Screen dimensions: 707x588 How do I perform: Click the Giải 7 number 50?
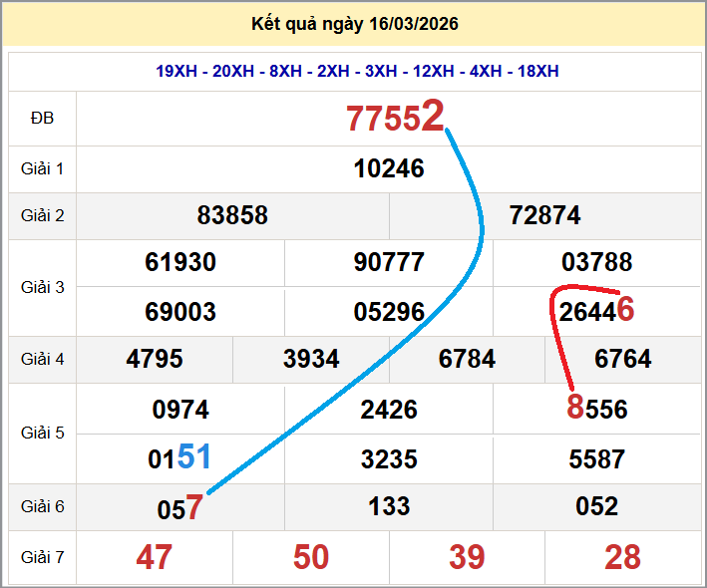(311, 557)
